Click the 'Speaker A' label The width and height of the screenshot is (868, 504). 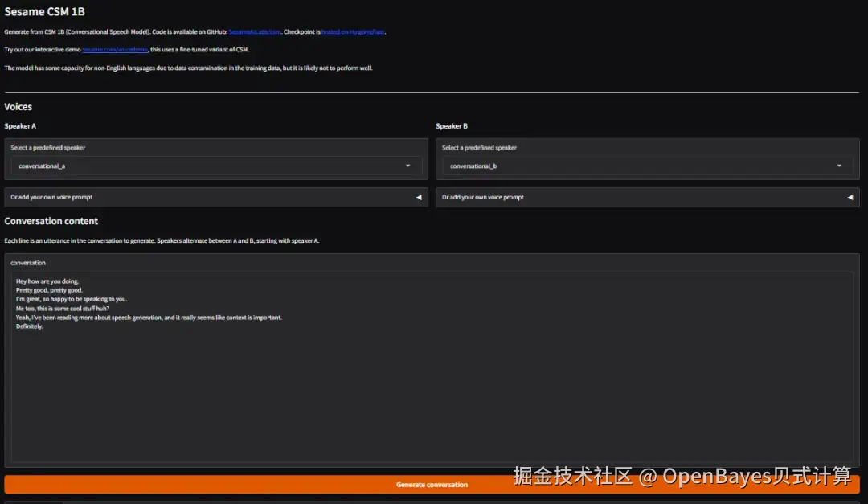click(20, 126)
